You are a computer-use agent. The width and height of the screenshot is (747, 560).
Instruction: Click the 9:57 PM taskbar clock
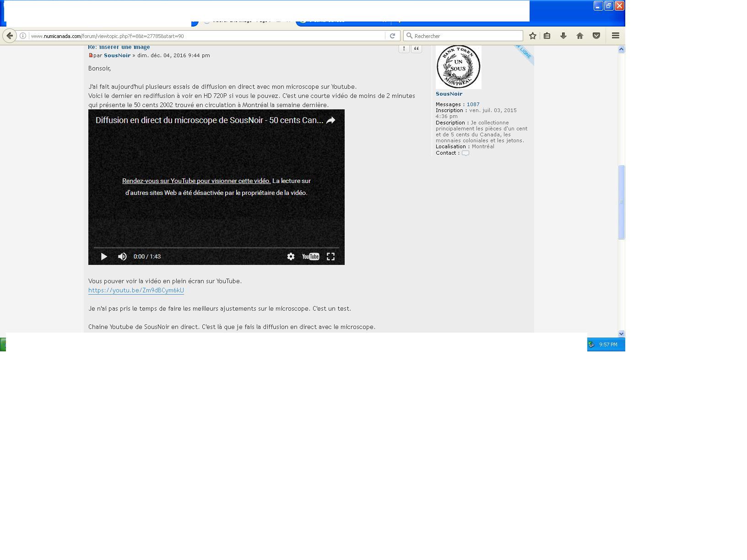click(x=608, y=345)
